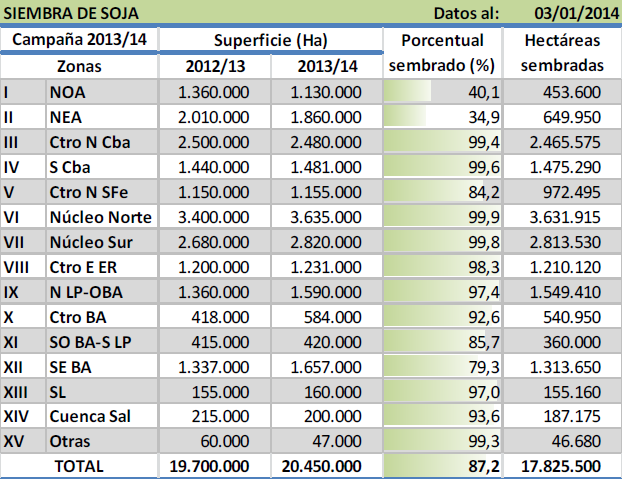
Task: Click the TOTAL row label
Action: (x=78, y=465)
